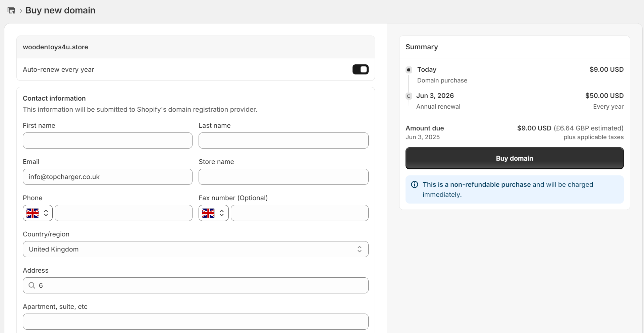This screenshot has height=333, width=644.
Task: Click the $50.00 USD renewal price
Action: (604, 96)
